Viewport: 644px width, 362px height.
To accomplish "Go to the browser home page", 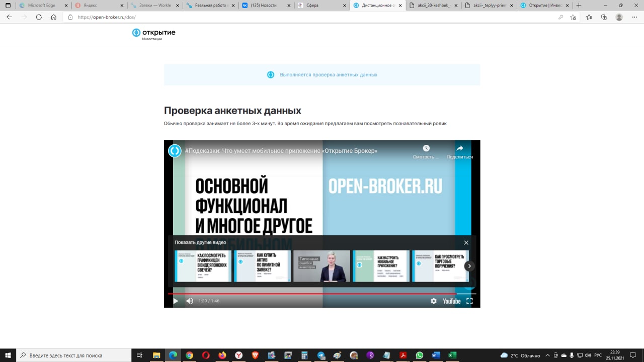I will (54, 17).
